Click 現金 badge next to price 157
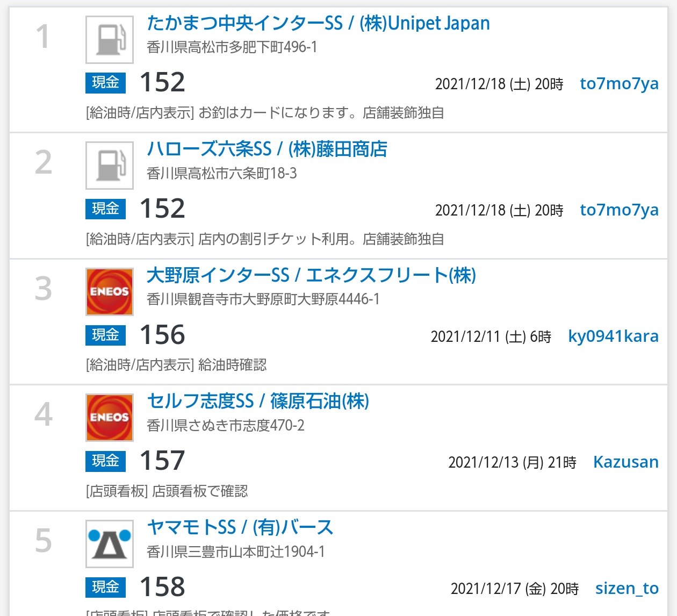 (x=105, y=461)
